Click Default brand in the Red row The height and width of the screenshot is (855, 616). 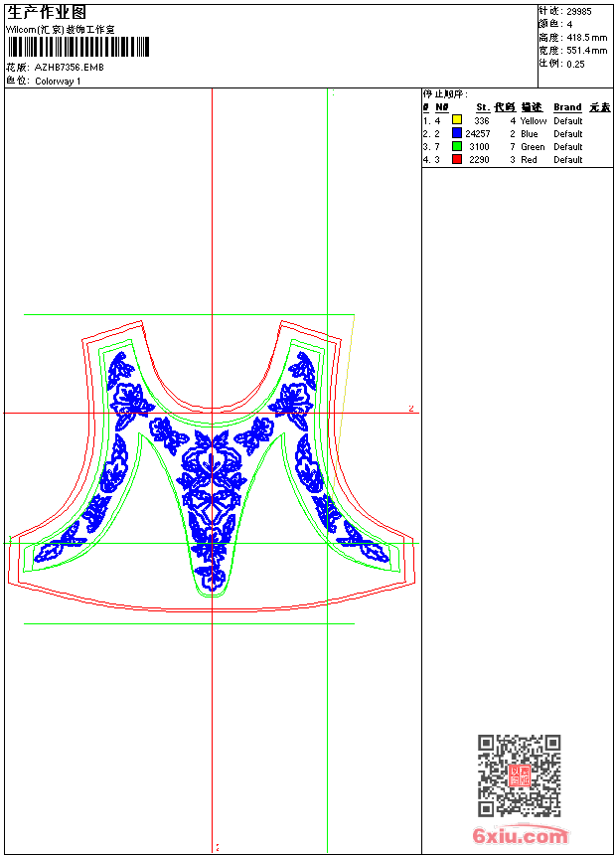pyautogui.click(x=568, y=160)
